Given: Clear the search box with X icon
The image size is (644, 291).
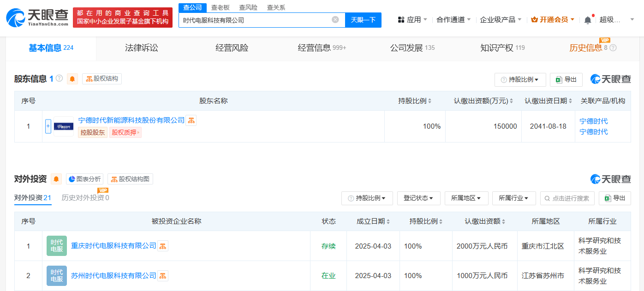Looking at the screenshot, I should pyautogui.click(x=335, y=20).
